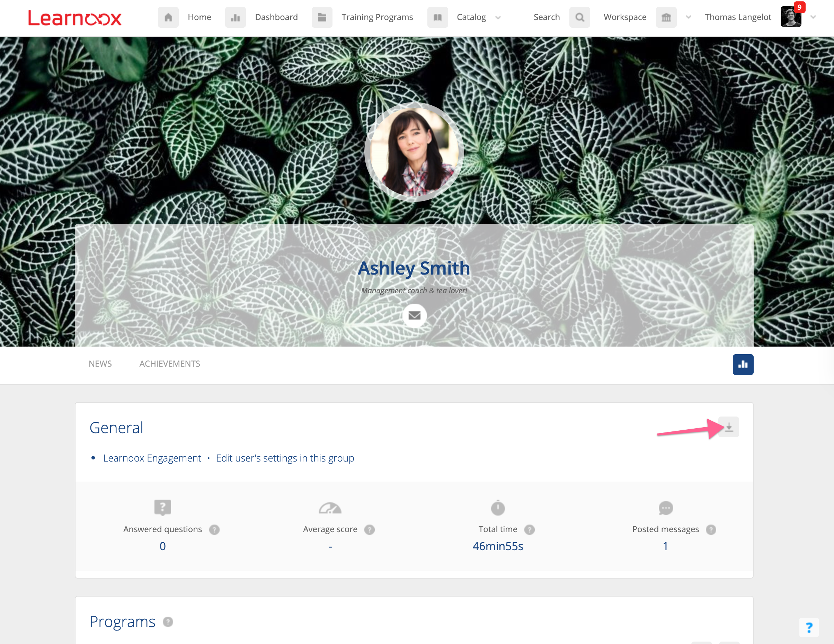
Task: Expand the Workspace dropdown chevron
Action: pyautogui.click(x=688, y=17)
